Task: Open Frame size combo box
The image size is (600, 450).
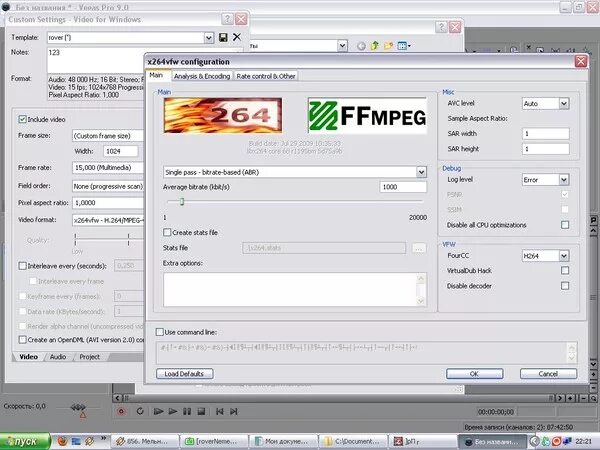Action: (108, 136)
